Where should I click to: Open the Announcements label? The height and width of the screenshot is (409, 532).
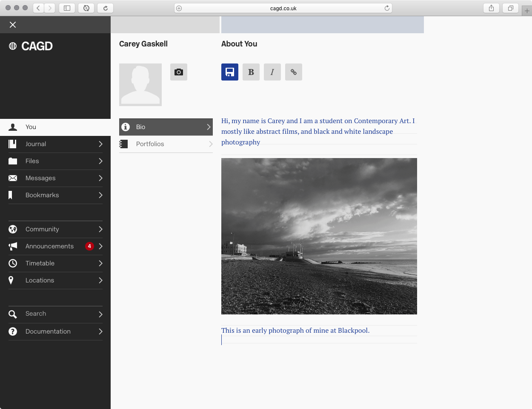pyautogui.click(x=49, y=246)
